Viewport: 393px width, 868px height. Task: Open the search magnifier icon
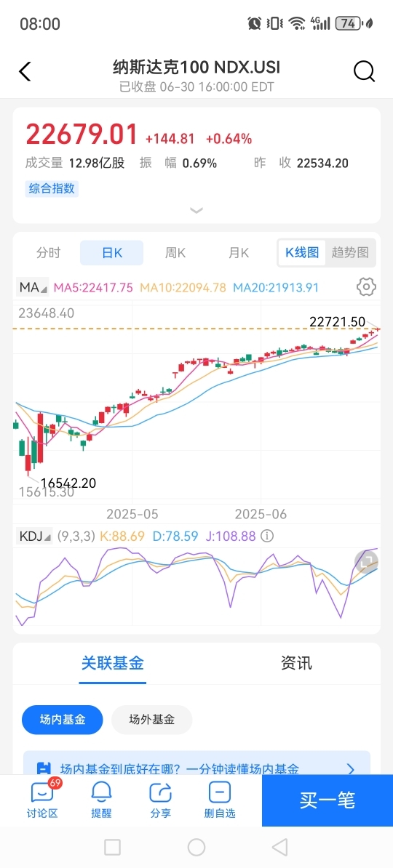[364, 71]
